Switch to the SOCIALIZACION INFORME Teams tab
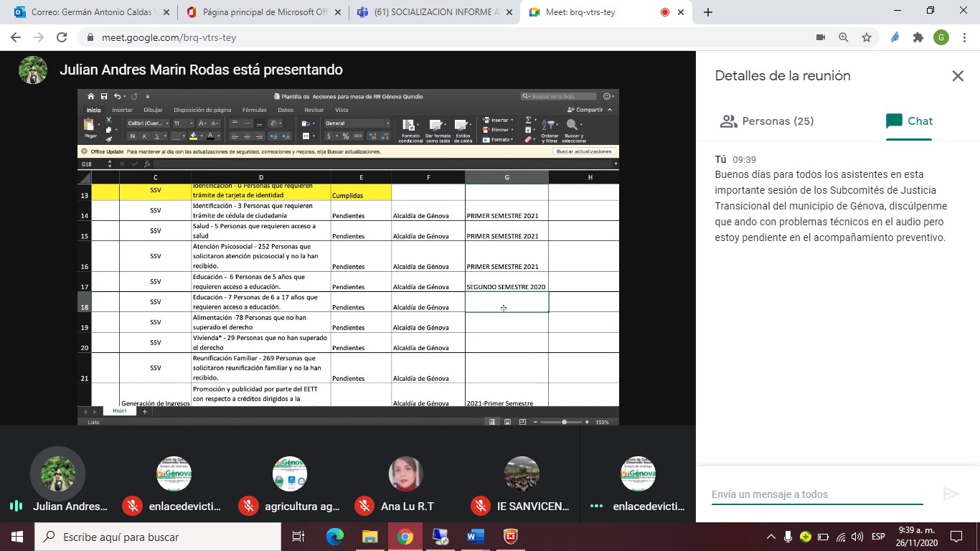The width and height of the screenshot is (980, 551). coord(435,12)
